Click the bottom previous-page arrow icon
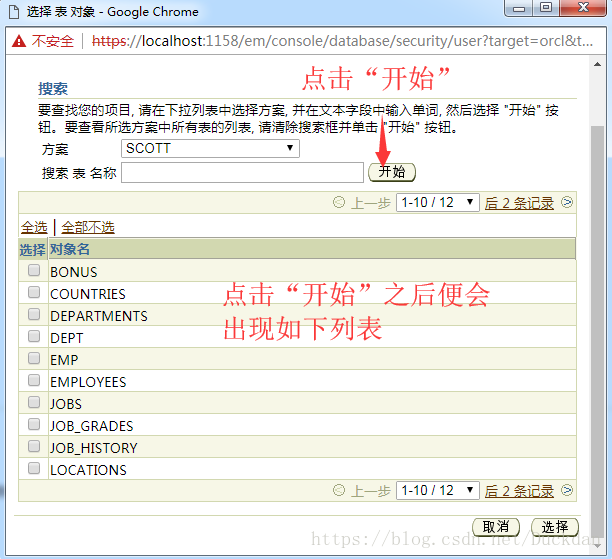Screen dimensions: 612x559 (x=339, y=490)
